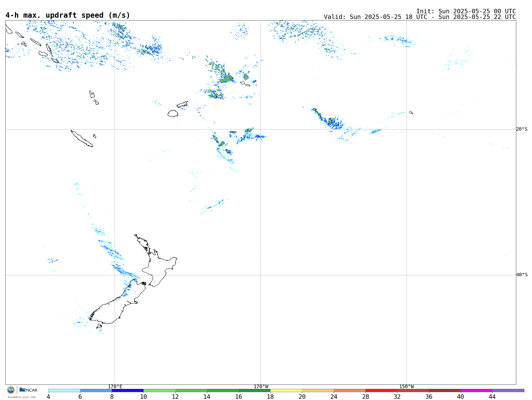Click the bright red 28–32 m/s swatch
The image size is (532, 400).
381,390
